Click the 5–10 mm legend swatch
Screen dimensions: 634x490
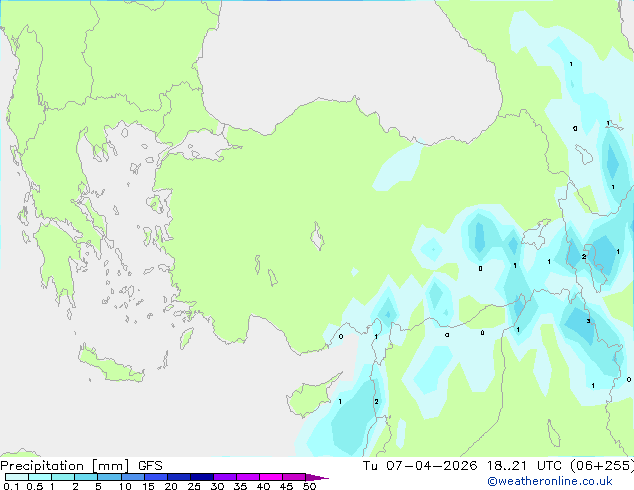click(109, 477)
